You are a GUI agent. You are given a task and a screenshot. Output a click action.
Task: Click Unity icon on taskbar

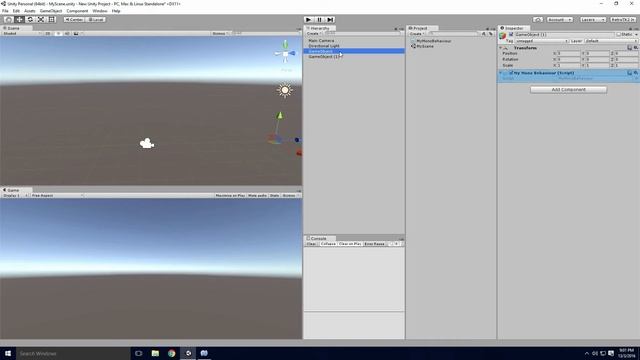pos(188,353)
